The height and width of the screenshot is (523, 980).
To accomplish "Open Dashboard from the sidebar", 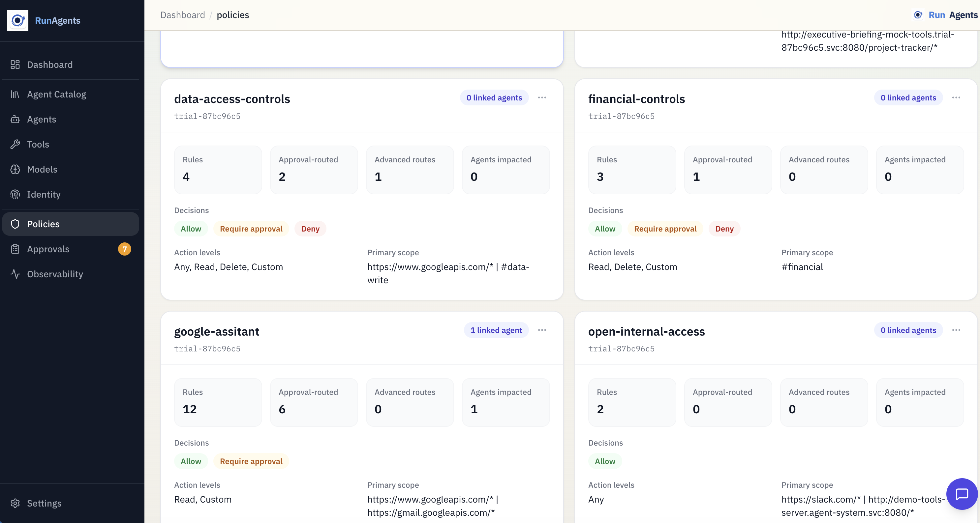I will tap(49, 65).
